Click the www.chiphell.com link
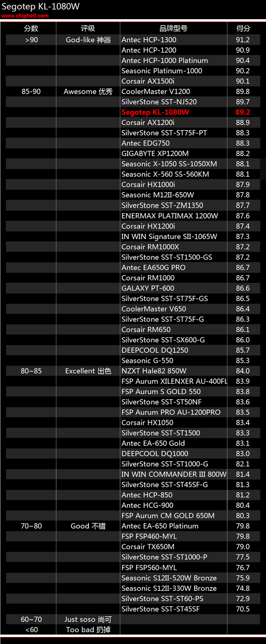Viewport: 266px width, 644px height. (25, 16)
